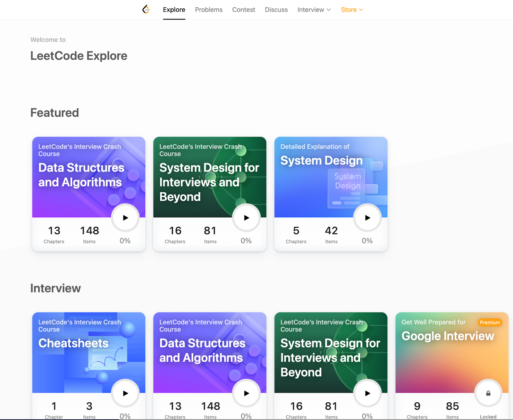Switch to the Discuss tab
513x420 pixels.
click(x=276, y=10)
